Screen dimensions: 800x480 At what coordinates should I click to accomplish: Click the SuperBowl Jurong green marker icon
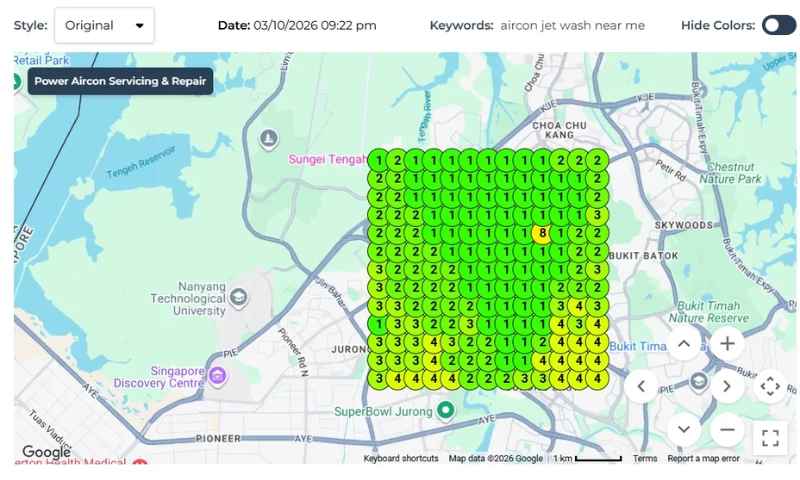pyautogui.click(x=446, y=410)
